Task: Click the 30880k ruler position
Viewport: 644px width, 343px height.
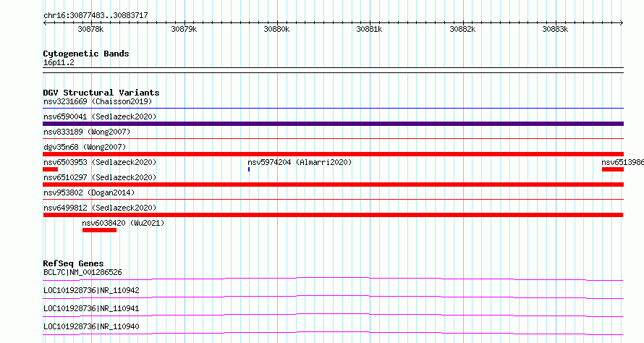Action: pos(276,29)
